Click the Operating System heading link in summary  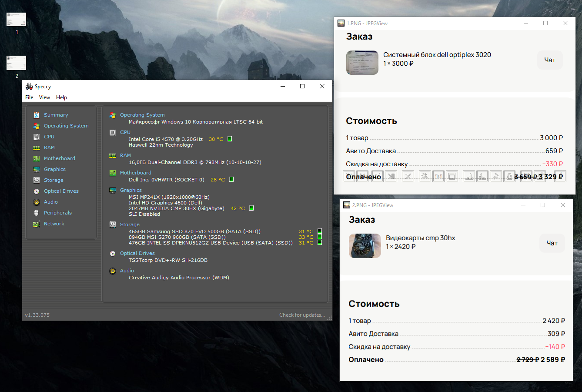coord(142,115)
